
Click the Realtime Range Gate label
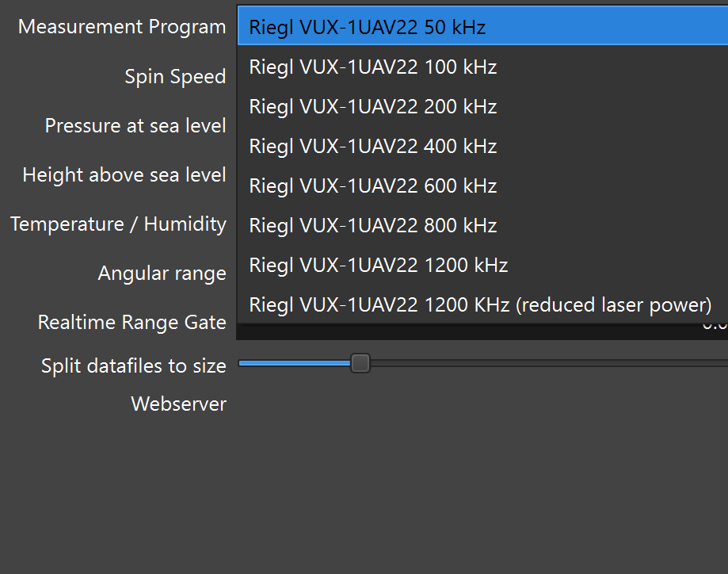tap(131, 323)
